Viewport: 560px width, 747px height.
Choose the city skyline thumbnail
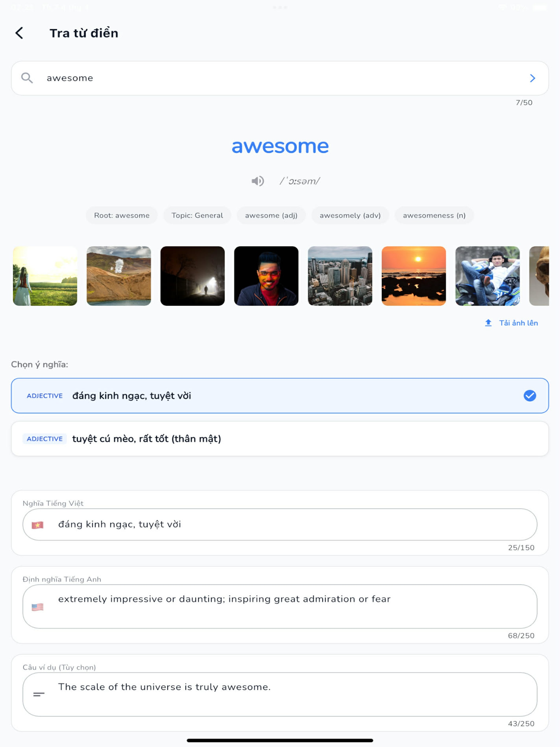click(x=340, y=276)
